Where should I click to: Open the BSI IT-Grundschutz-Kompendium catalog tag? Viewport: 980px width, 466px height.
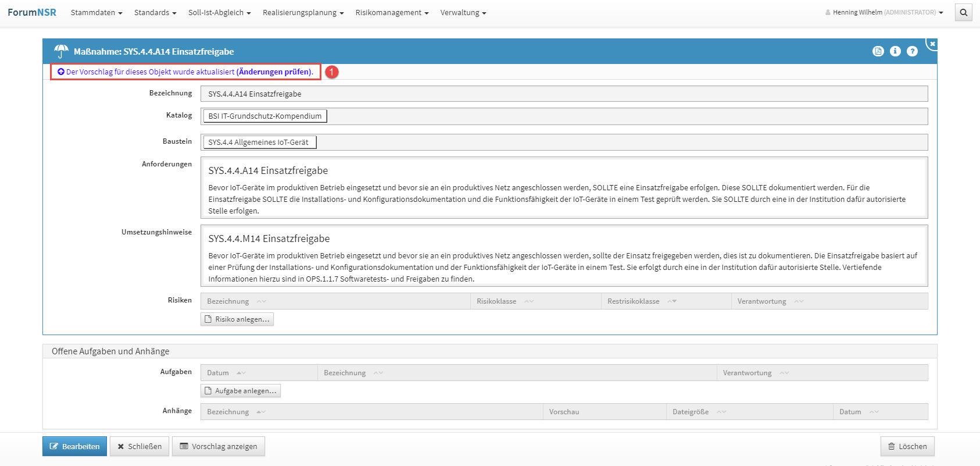(265, 116)
